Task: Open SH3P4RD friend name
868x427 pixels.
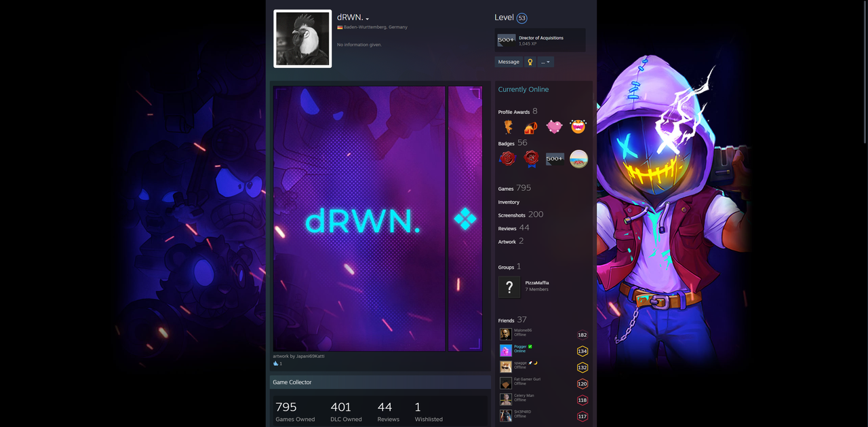Action: 523,411
